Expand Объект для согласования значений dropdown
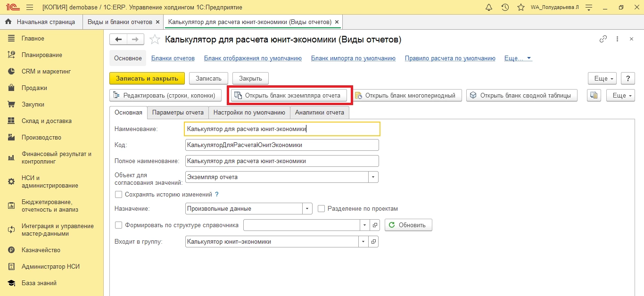644x296 pixels. pyautogui.click(x=373, y=177)
